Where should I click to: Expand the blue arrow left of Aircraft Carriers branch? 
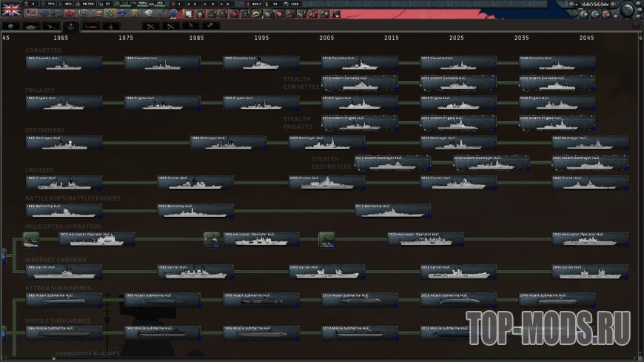pyautogui.click(x=3, y=258)
